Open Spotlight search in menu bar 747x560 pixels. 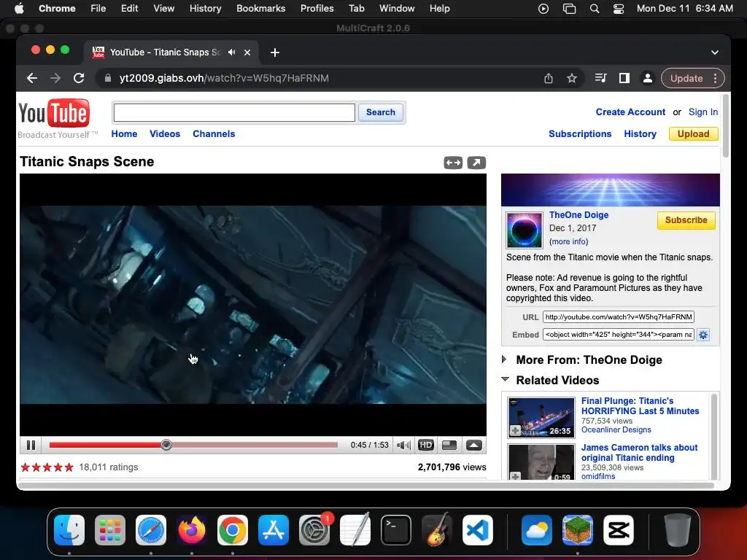594,8
